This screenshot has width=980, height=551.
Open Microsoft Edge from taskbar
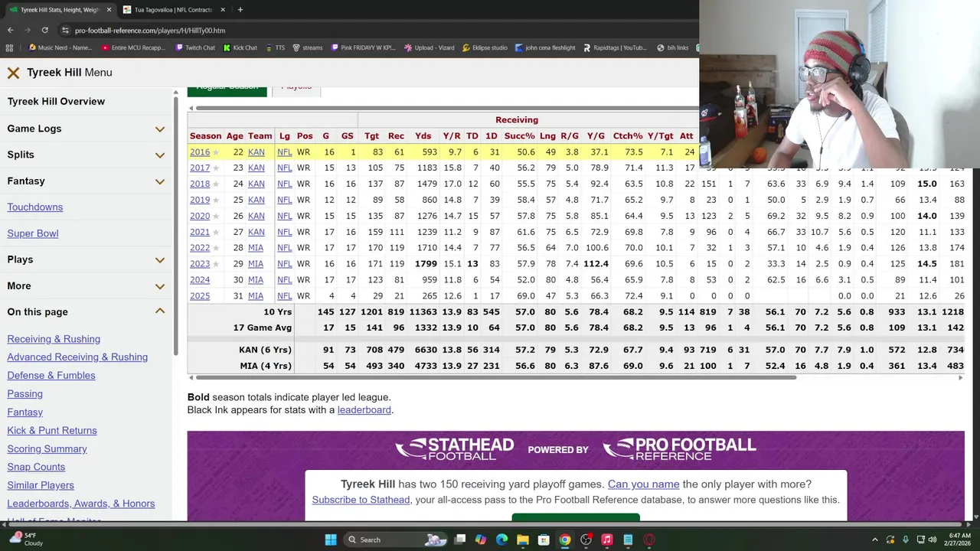[501, 540]
